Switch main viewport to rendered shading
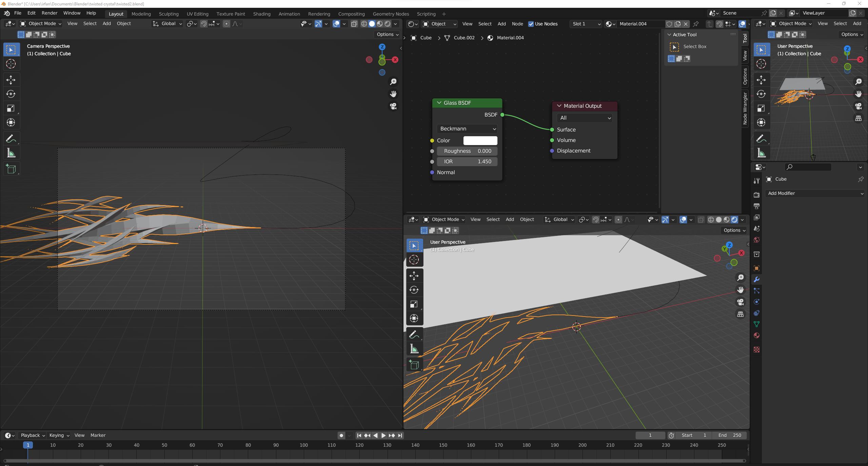 [388, 24]
